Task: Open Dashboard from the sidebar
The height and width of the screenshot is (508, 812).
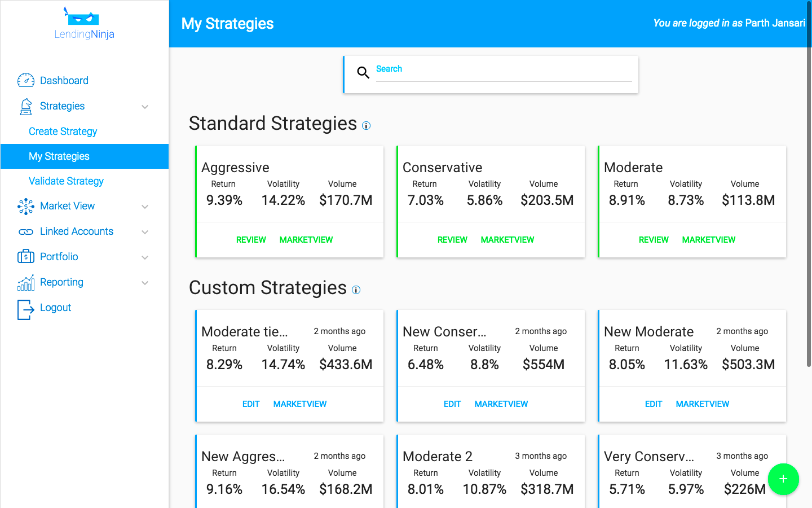Action: pyautogui.click(x=64, y=81)
